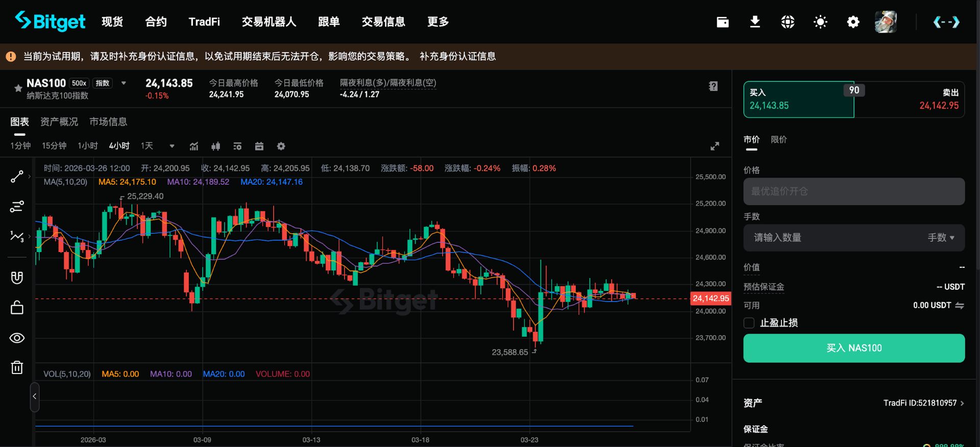Click the 24,142.95 current price label on axis

[710, 299]
